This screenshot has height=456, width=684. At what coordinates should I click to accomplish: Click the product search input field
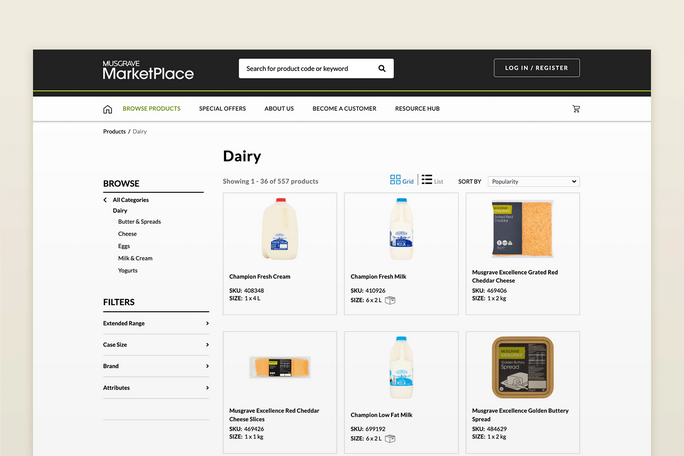[305, 69]
